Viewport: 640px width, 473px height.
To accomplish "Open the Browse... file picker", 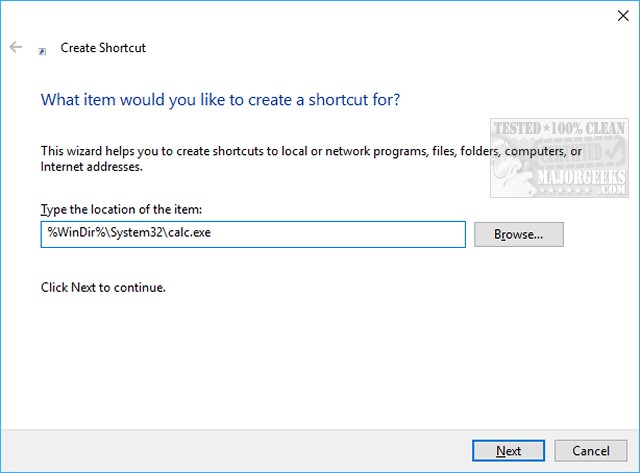I will point(518,235).
